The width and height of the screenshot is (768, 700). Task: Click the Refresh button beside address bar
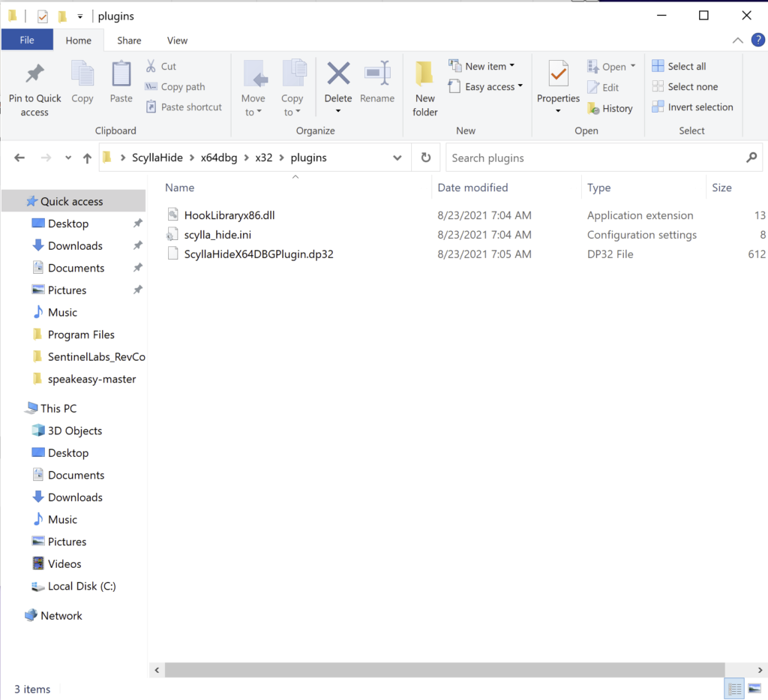[426, 158]
